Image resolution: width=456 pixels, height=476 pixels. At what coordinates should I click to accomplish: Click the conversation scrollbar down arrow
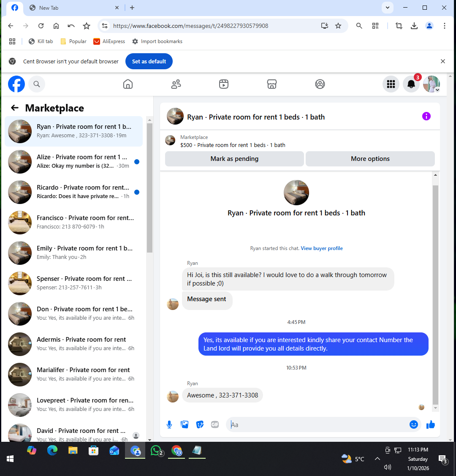coord(435,408)
